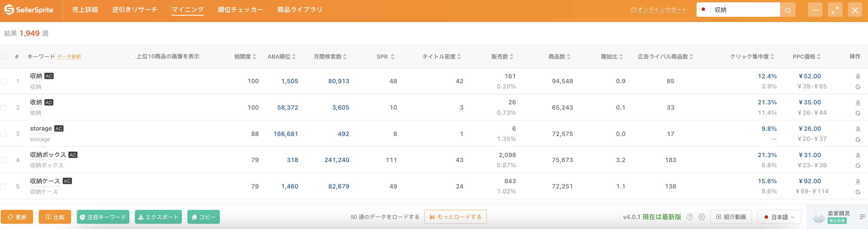Open Amazon search for 収納ボックス
This screenshot has width=868, height=229.
click(858, 155)
